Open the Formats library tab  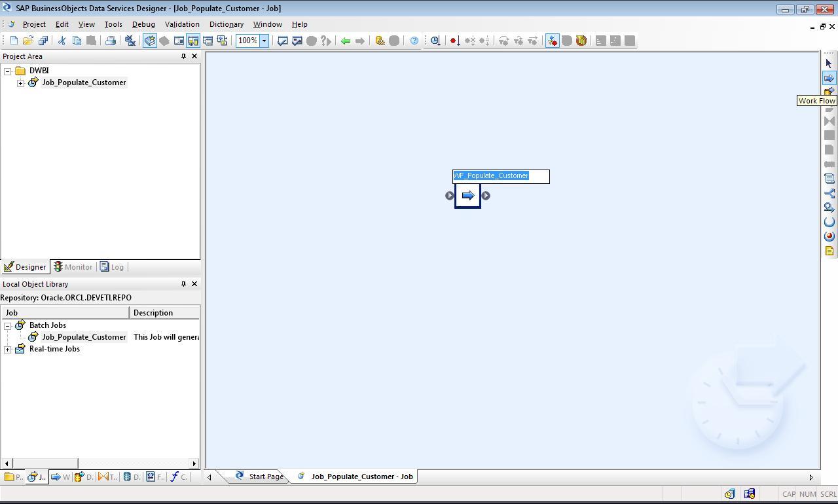coord(155,477)
